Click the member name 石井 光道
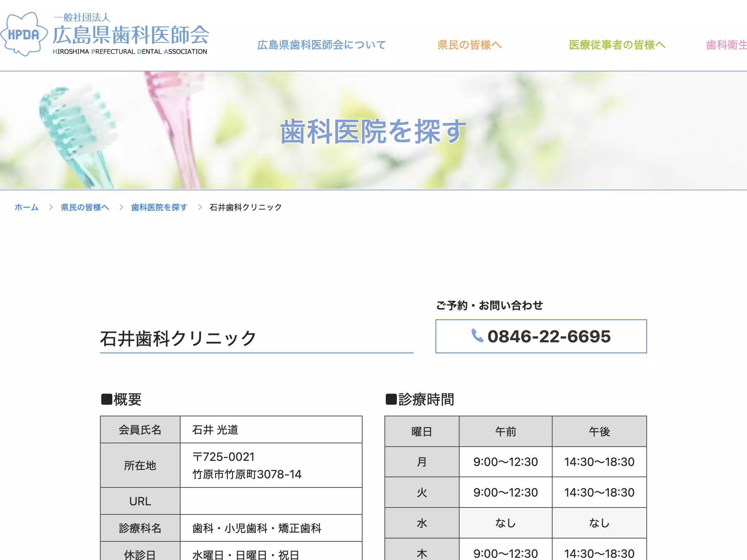The width and height of the screenshot is (747, 560). pos(215,430)
